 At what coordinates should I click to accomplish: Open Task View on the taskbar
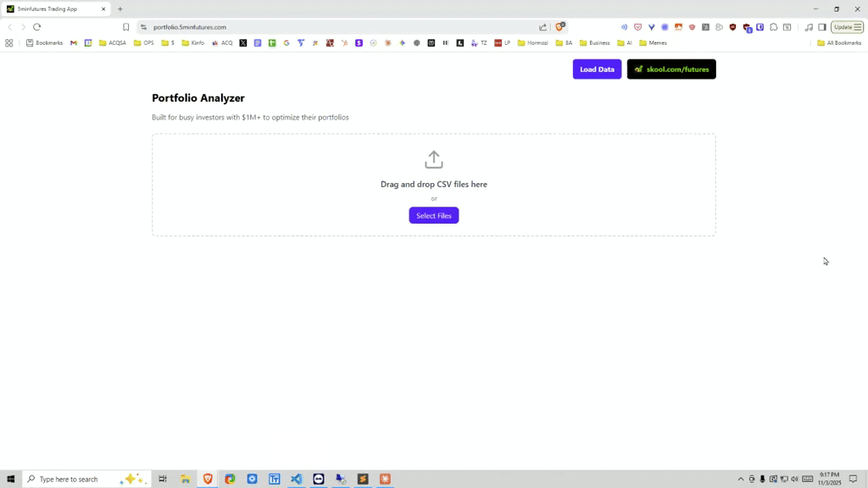pos(163,479)
